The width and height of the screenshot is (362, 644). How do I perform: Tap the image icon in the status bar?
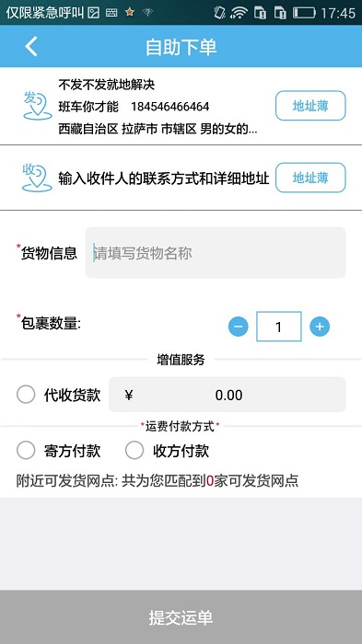[93, 13]
